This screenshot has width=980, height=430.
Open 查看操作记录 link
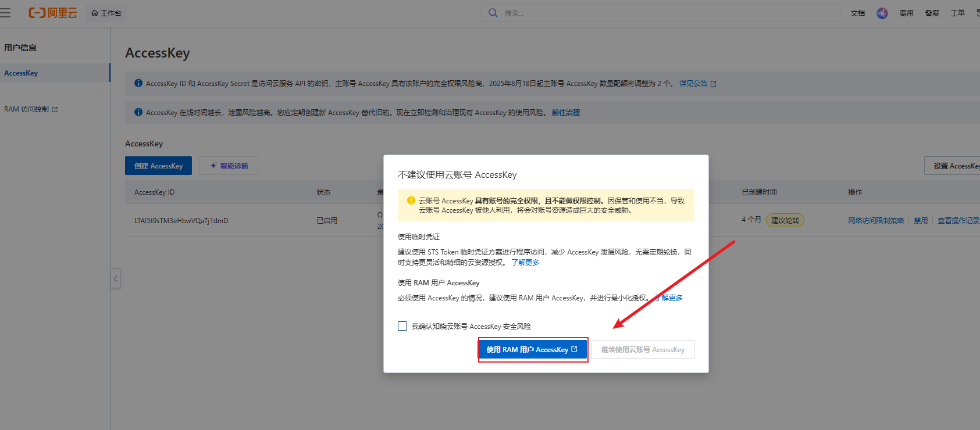tap(958, 221)
